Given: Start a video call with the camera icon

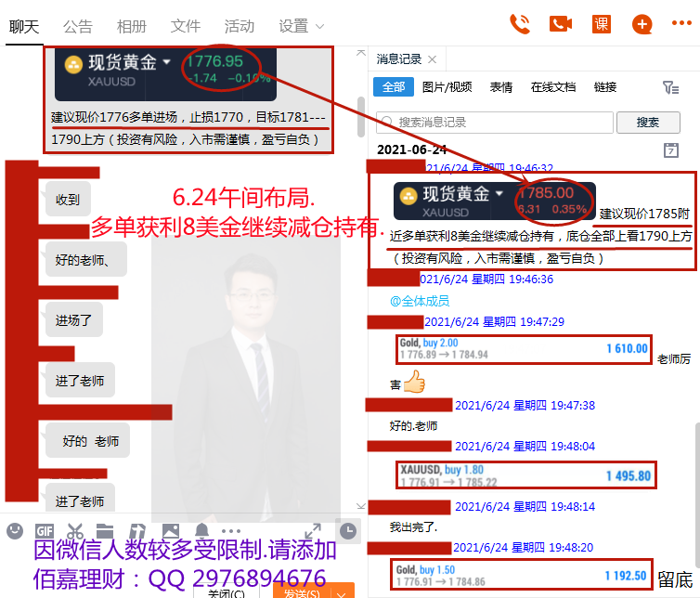Looking at the screenshot, I should [x=561, y=24].
